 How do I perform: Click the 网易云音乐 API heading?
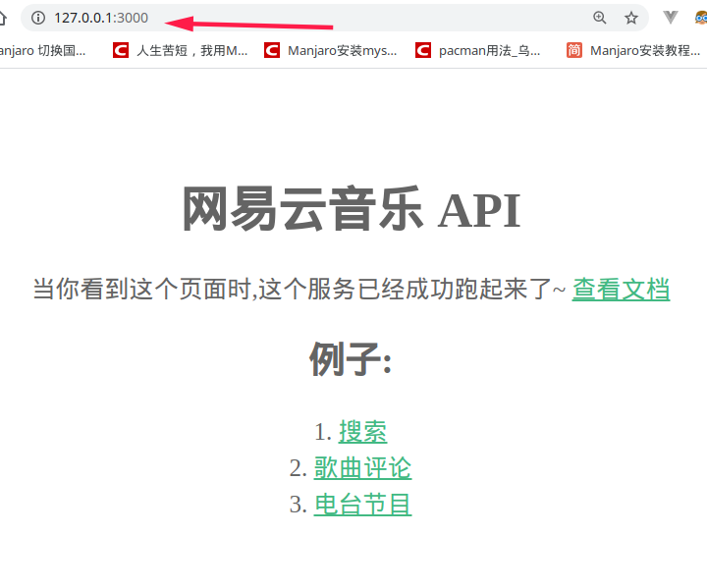(x=352, y=209)
